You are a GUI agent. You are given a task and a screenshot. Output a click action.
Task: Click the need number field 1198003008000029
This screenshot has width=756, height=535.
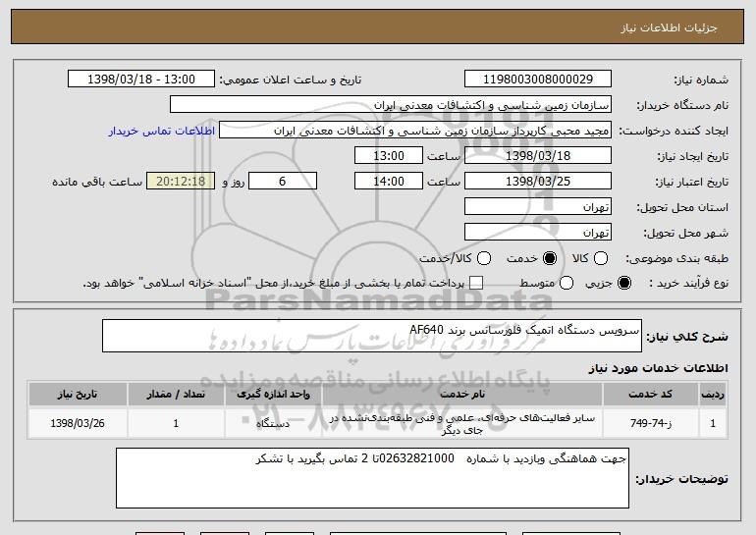click(x=538, y=80)
